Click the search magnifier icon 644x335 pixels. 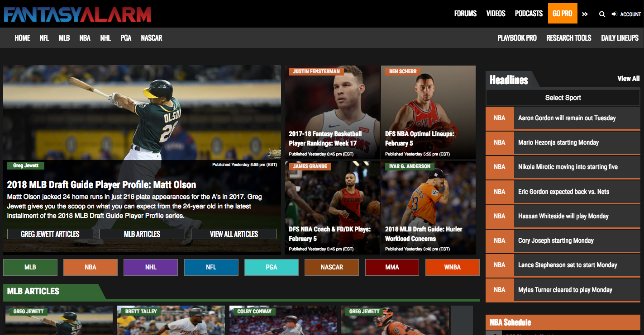[x=602, y=14]
